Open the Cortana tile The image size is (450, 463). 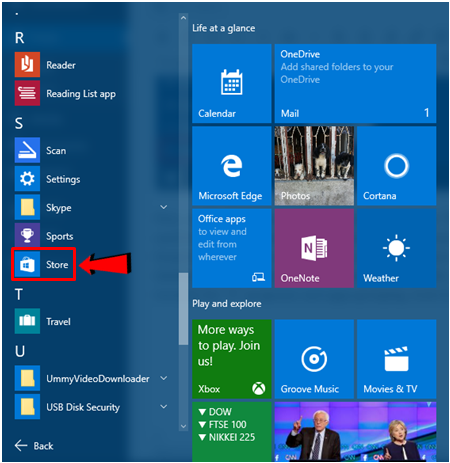pyautogui.click(x=397, y=166)
